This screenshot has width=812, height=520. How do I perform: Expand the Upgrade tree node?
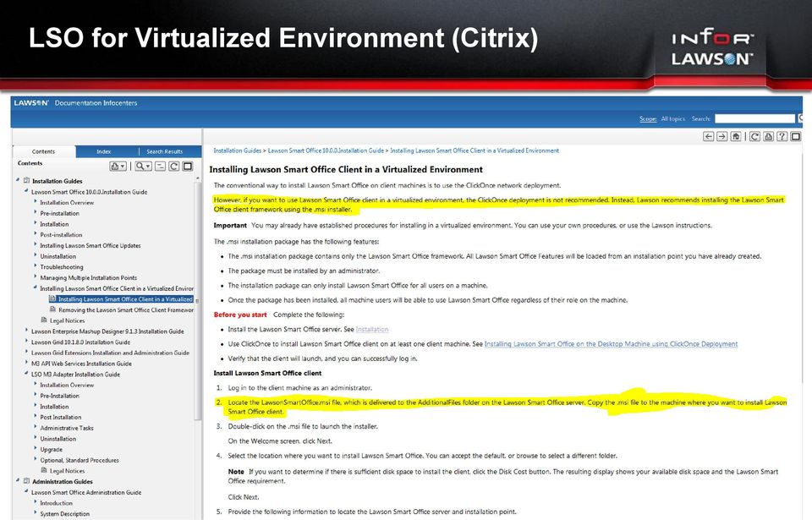pyautogui.click(x=36, y=449)
